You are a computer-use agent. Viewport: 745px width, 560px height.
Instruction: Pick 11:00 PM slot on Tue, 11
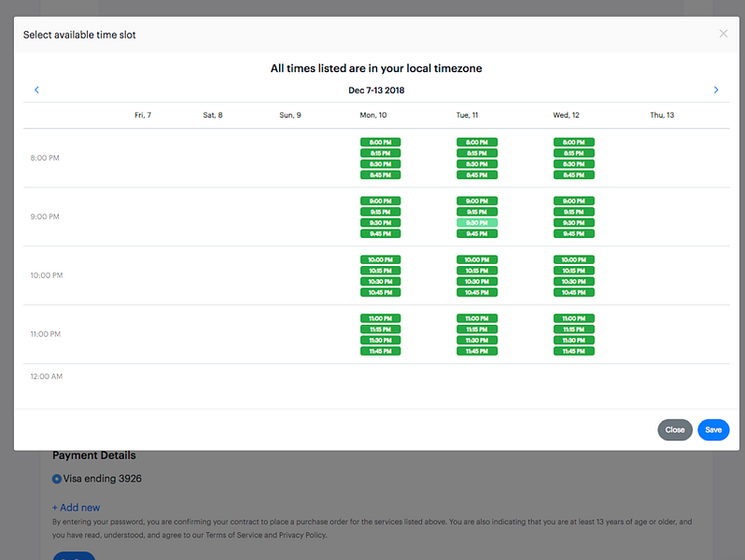tap(477, 318)
